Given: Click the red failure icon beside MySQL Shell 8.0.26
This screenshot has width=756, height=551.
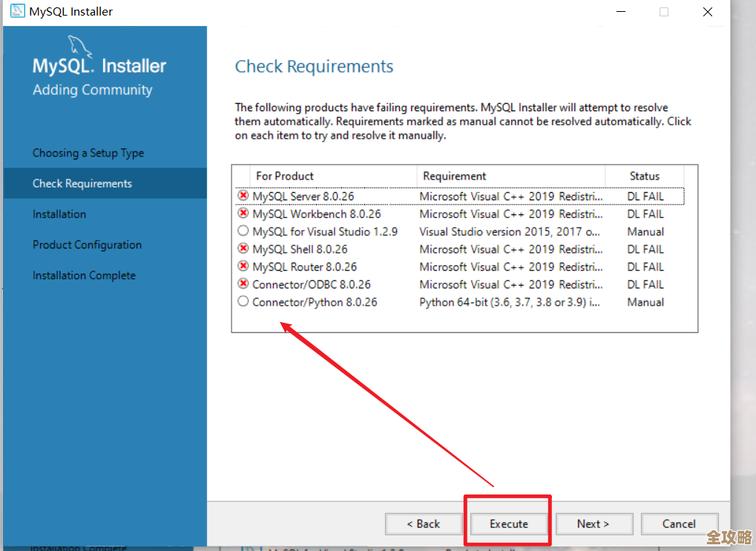Looking at the screenshot, I should 243,248.
